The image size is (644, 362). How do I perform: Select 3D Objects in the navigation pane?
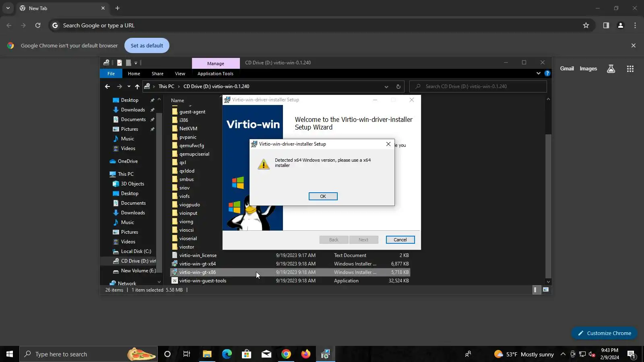(x=132, y=184)
